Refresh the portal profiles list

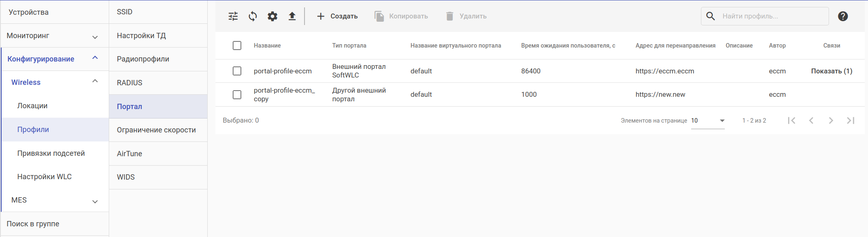(253, 16)
